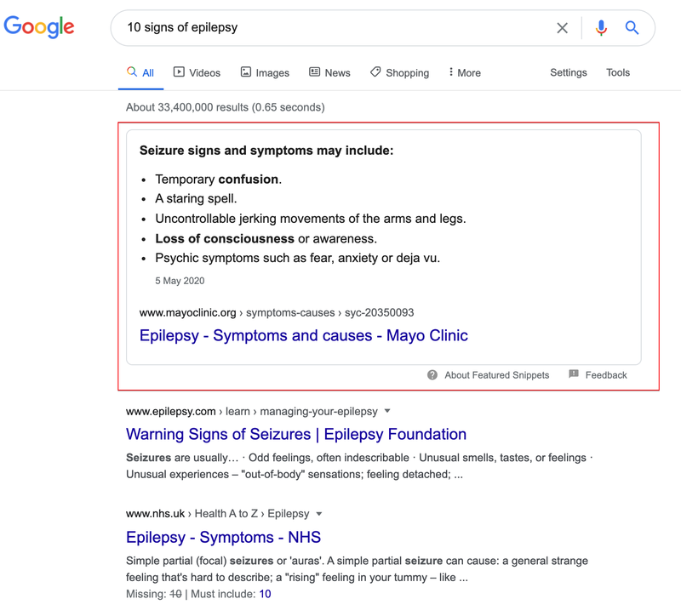Open the Tools menu

(618, 73)
